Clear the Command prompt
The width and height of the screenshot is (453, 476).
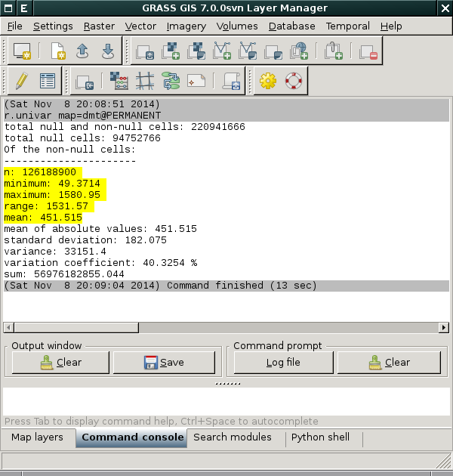pyautogui.click(x=389, y=362)
